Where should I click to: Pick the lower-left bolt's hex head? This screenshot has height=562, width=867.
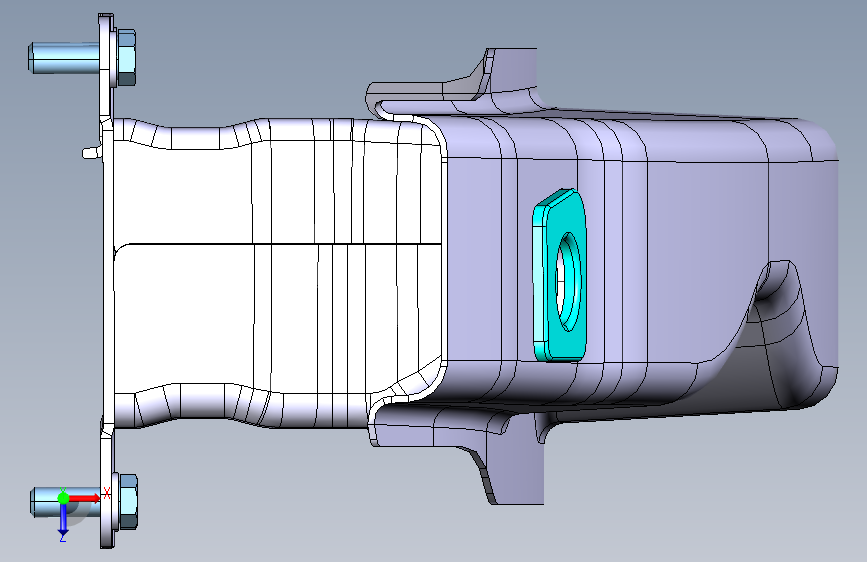(127, 501)
